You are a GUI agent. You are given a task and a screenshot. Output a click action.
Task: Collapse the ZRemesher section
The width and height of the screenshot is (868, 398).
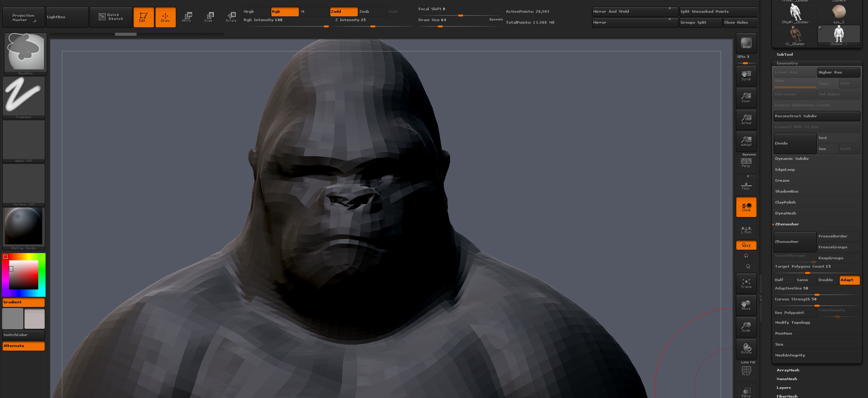coord(787,224)
